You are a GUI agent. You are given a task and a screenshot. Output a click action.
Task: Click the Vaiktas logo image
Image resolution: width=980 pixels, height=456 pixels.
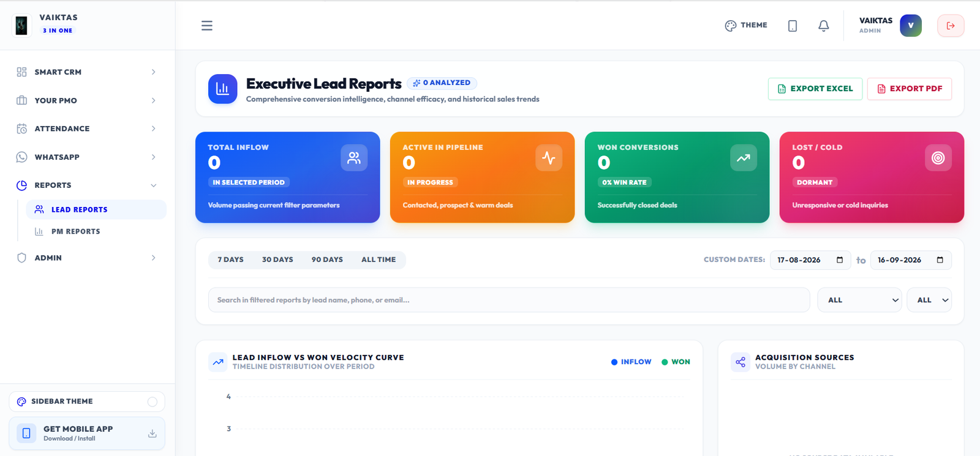coord(21,25)
